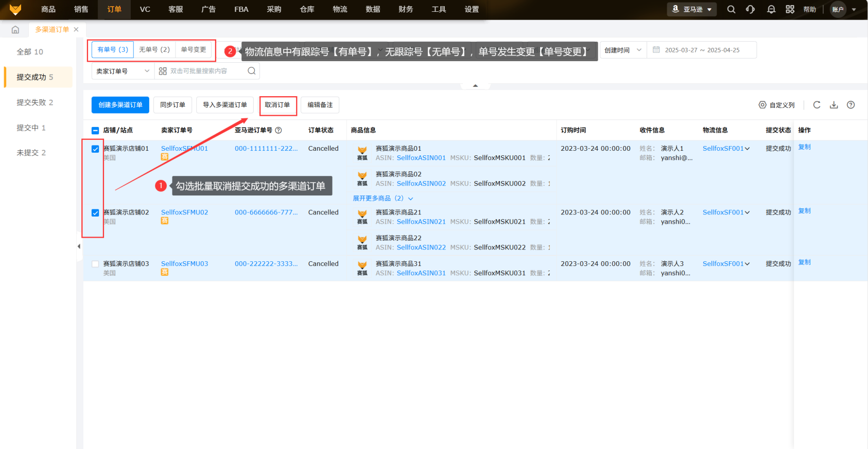
Task: Switch to the 单号变更 tab
Action: (x=194, y=49)
